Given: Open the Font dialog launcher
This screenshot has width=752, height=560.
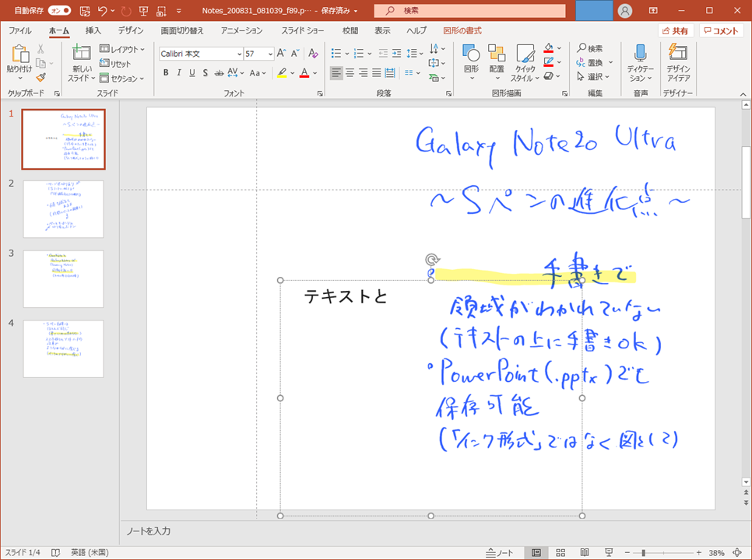Looking at the screenshot, I should click(320, 94).
